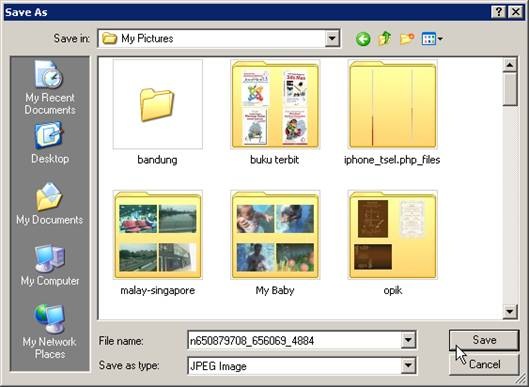529x387 pixels.
Task: Open My Recent Documents in sidebar
Action: tap(50, 88)
